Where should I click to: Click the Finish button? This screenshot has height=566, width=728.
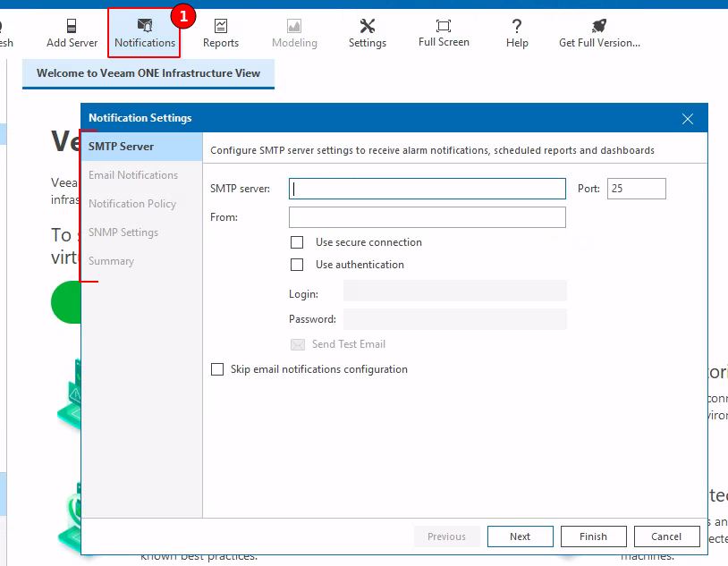pyautogui.click(x=593, y=536)
